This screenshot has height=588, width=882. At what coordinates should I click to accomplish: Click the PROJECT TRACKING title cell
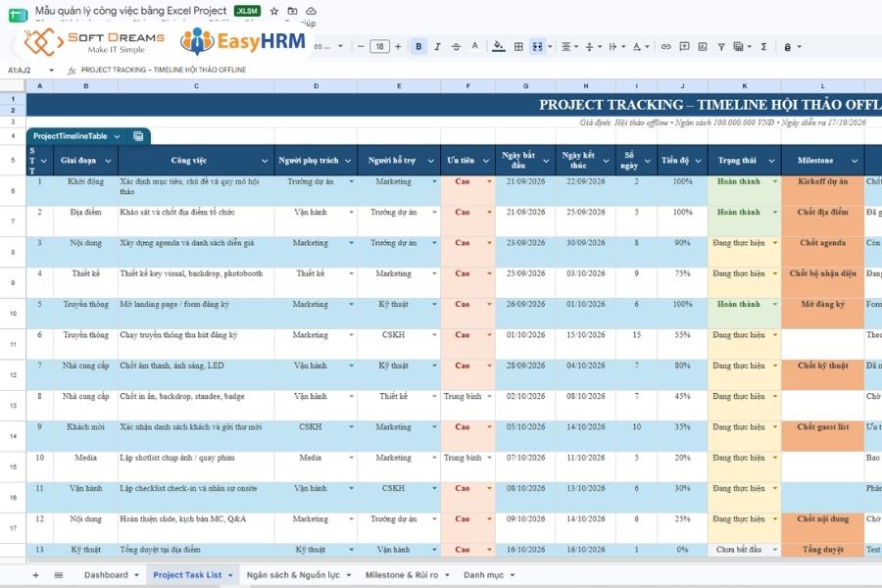[710, 105]
